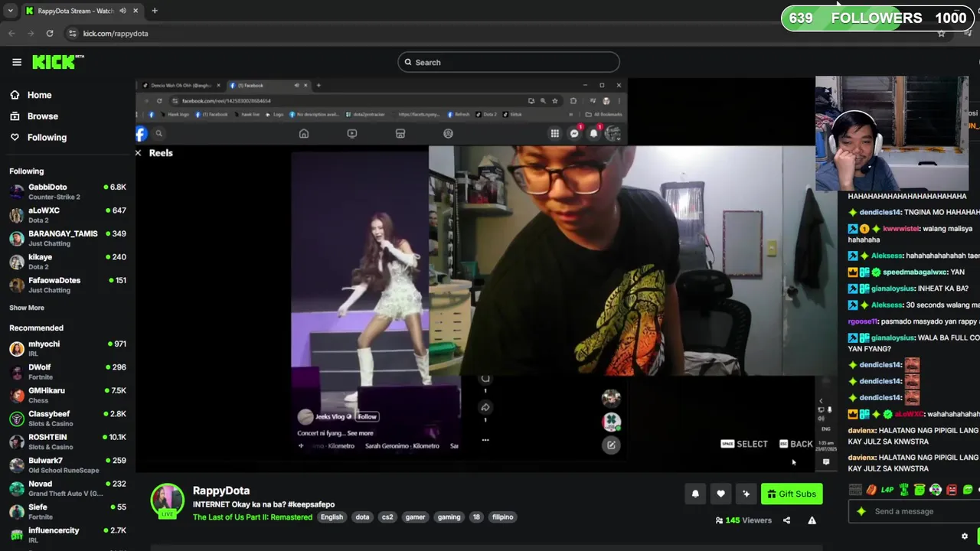Screen dimensions: 980x551
Task: Click gaming tag
Action: (x=449, y=517)
